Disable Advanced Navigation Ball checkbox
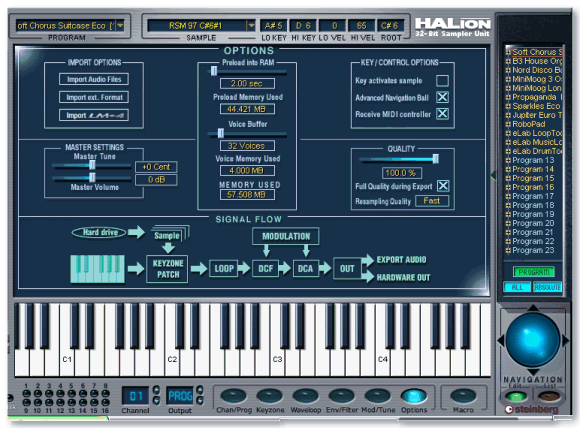580x428 pixels. tap(442, 97)
